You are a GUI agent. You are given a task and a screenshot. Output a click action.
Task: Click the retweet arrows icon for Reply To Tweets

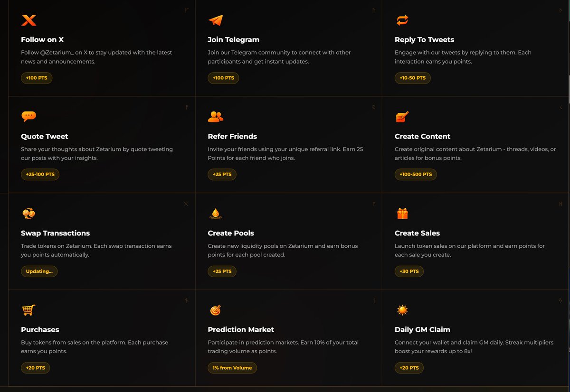(402, 20)
